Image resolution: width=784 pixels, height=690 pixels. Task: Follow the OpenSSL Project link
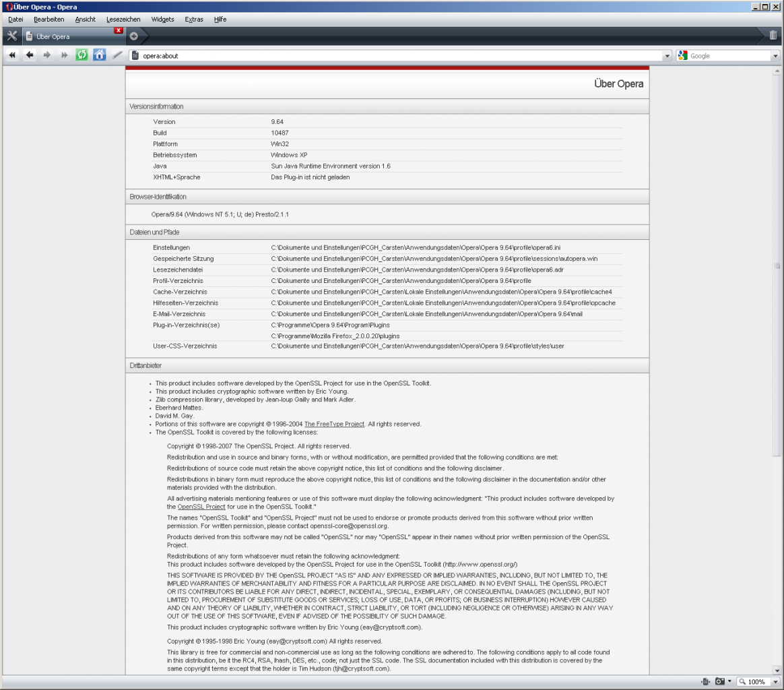pos(201,506)
